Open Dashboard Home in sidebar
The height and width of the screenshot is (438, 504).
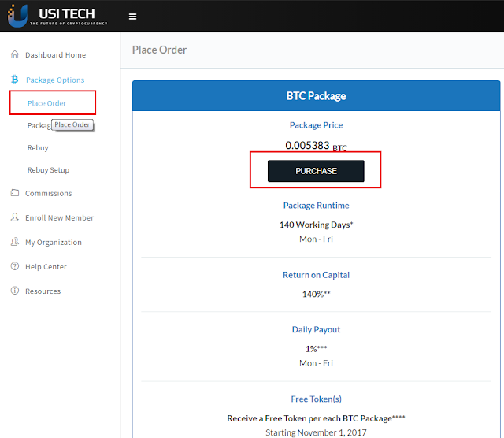(x=56, y=55)
